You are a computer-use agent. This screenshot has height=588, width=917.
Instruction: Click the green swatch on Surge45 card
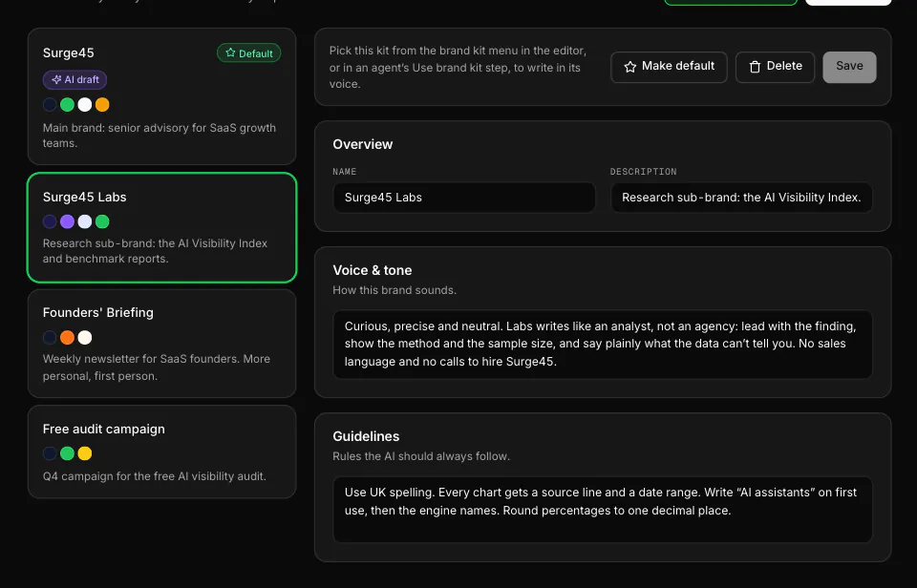[67, 105]
